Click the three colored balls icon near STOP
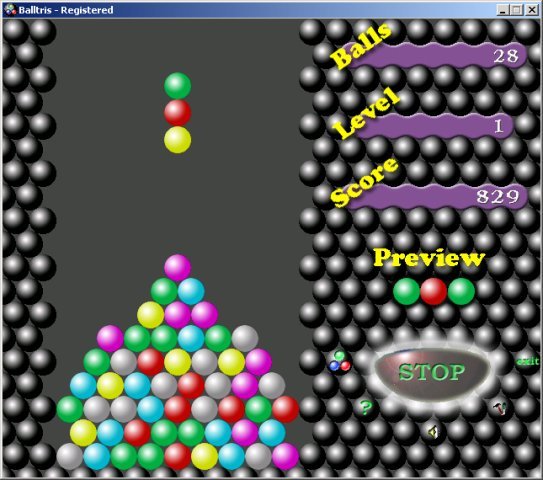The height and width of the screenshot is (480, 543). (340, 362)
